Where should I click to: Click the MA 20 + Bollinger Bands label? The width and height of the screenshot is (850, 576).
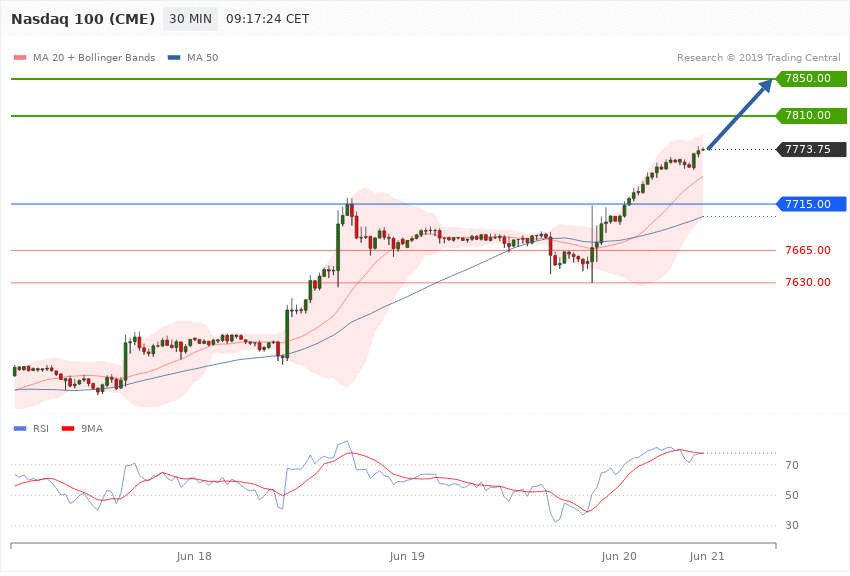94,57
